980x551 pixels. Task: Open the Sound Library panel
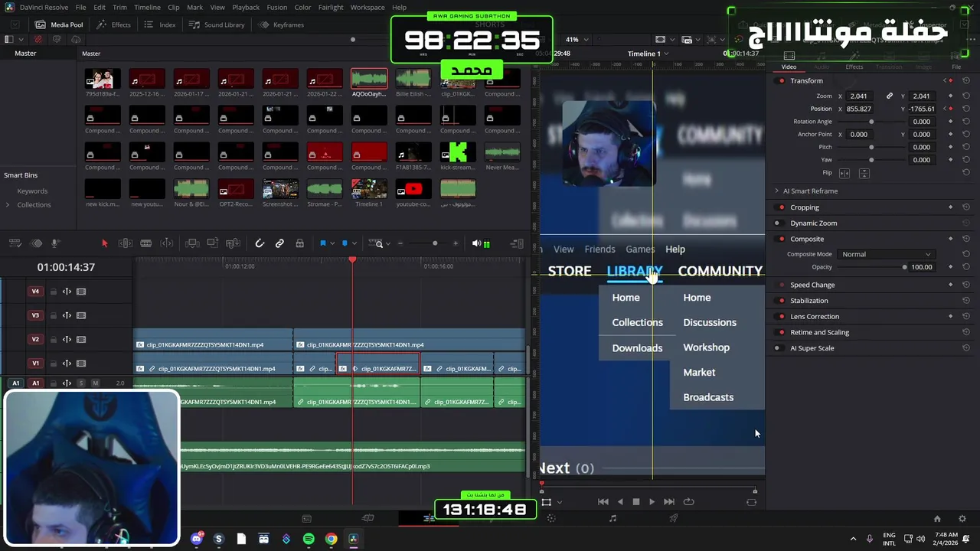coord(217,24)
